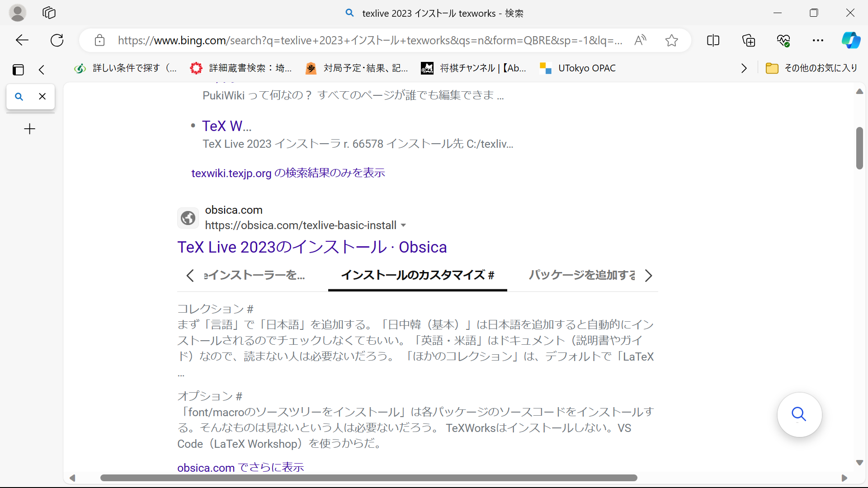Open その他のお気に入り folder
The height and width of the screenshot is (488, 868).
coord(812,68)
